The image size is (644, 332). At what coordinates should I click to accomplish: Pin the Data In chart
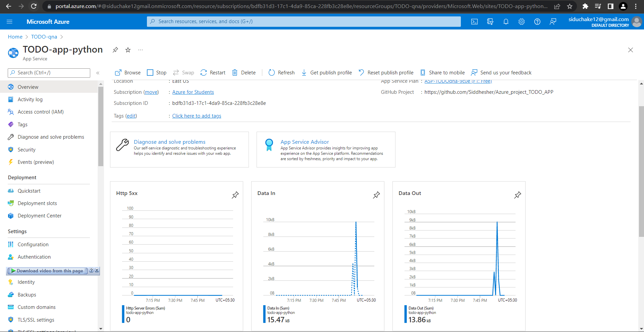click(376, 195)
